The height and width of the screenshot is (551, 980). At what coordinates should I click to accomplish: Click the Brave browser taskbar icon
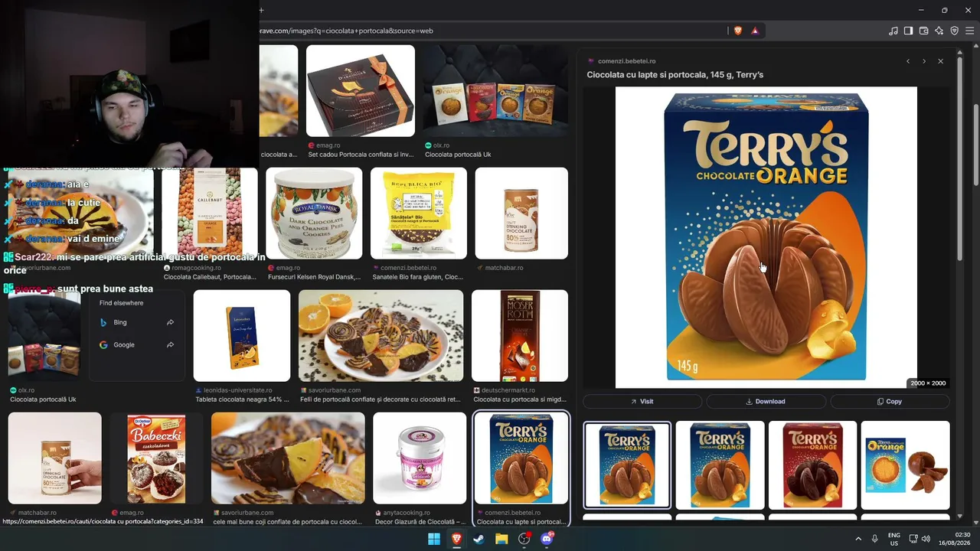click(x=456, y=539)
